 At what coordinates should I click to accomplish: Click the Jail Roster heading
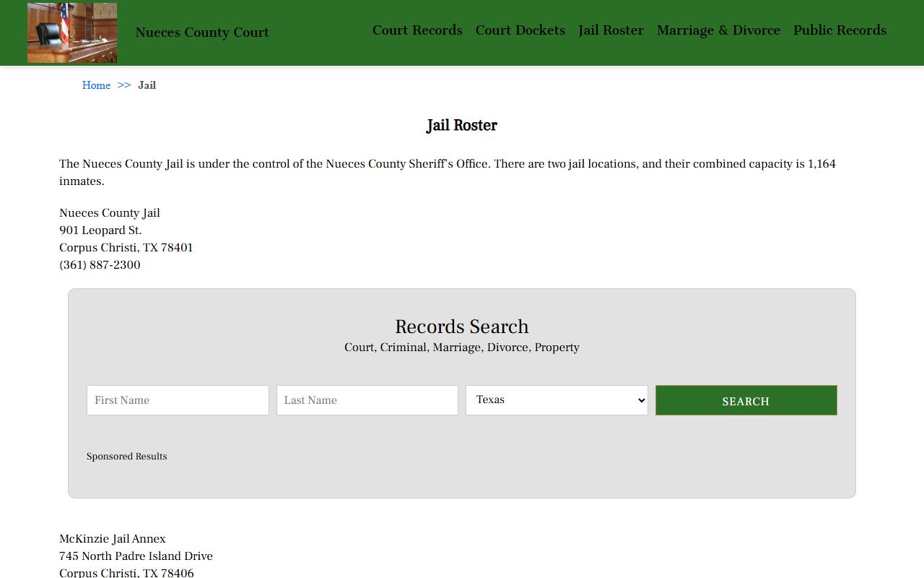coord(462,126)
